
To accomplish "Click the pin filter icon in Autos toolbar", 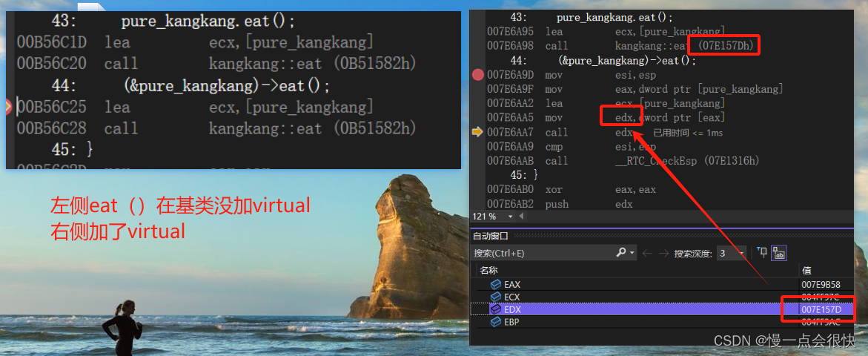I will 762,253.
